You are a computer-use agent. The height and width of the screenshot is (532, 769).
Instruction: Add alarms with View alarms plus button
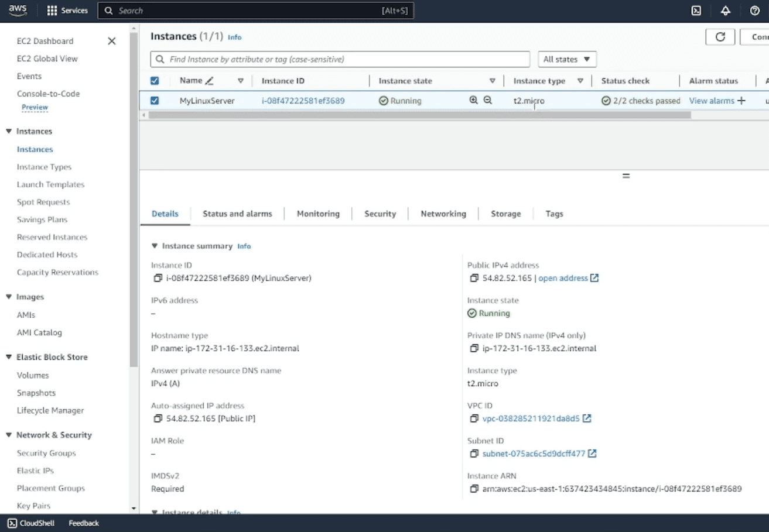pos(740,100)
